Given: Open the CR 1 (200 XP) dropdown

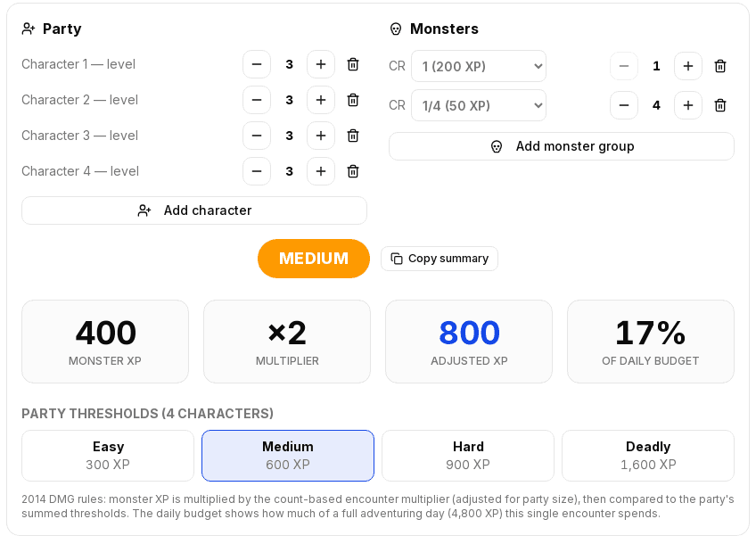Looking at the screenshot, I should [x=479, y=66].
